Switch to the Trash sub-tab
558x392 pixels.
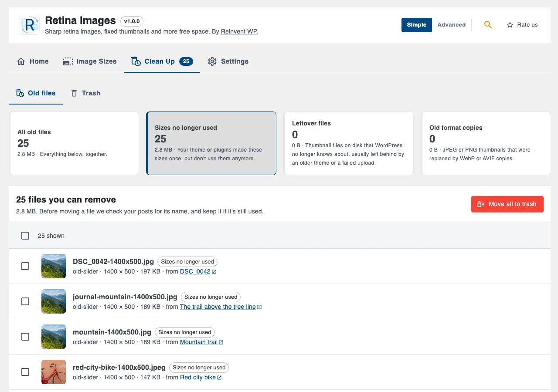tap(85, 93)
